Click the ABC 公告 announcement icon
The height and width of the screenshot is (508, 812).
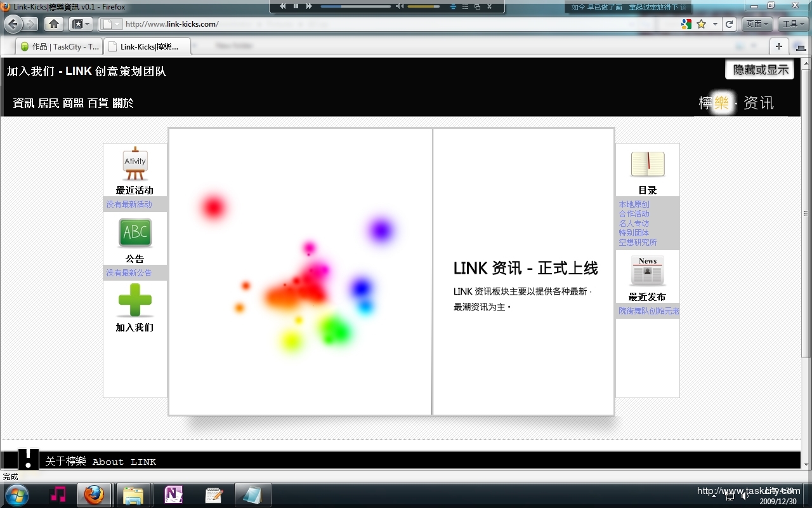pyautogui.click(x=134, y=232)
